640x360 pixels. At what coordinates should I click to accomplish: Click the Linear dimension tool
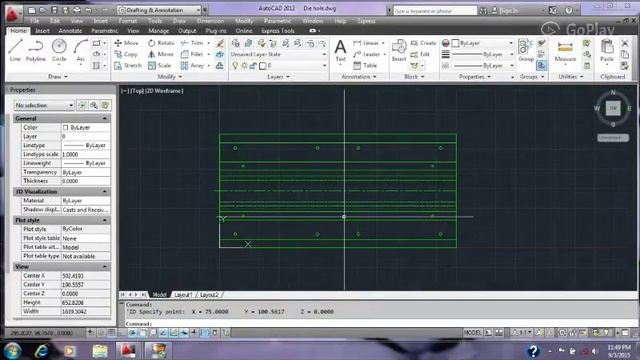tap(366, 43)
